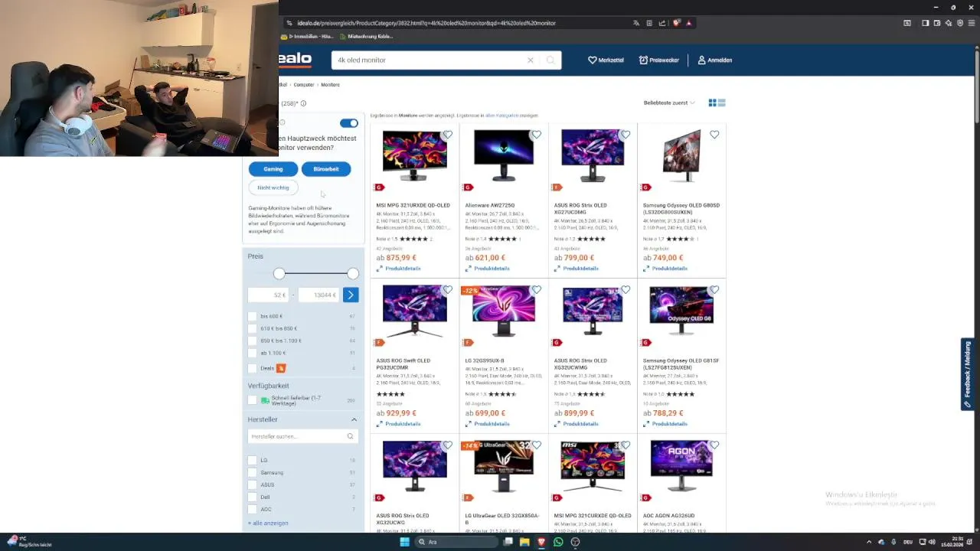Open the Leo AI assistant icon

(949, 23)
